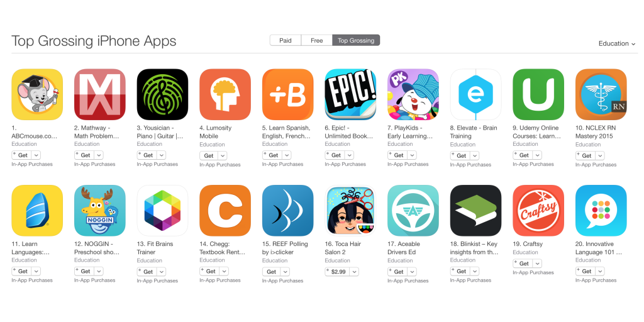Image resolution: width=644 pixels, height=322 pixels.
Task: Buy Toca Hair Salon 2 for $2.99
Action: coord(337,272)
